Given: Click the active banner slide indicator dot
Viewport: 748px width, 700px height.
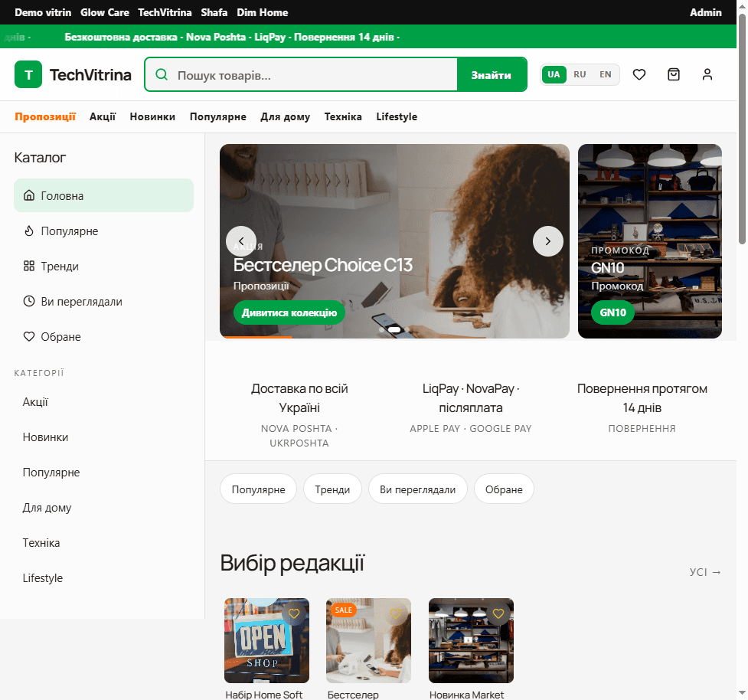Looking at the screenshot, I should click(394, 330).
